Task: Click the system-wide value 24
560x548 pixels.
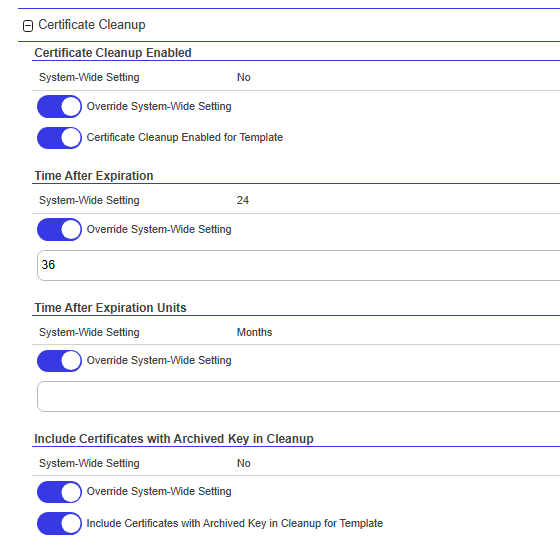Action: tap(243, 200)
